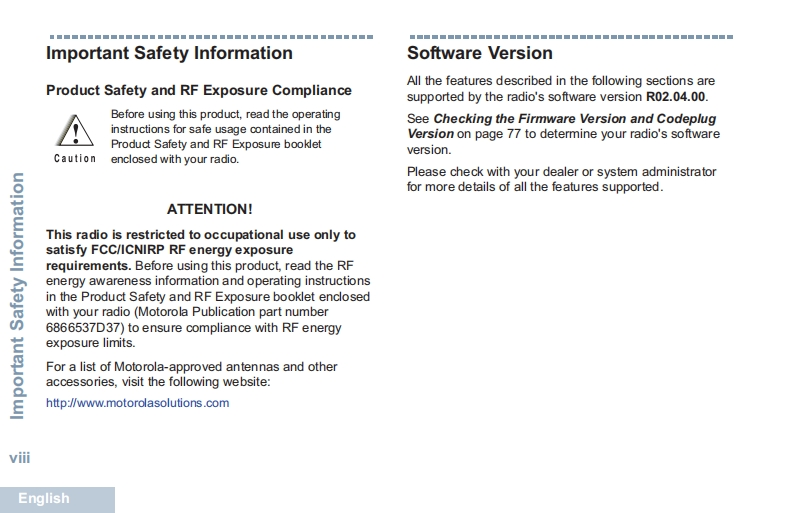Viewport: 793px width, 513px height.
Task: Click the page number "viii"
Action: coord(20,457)
